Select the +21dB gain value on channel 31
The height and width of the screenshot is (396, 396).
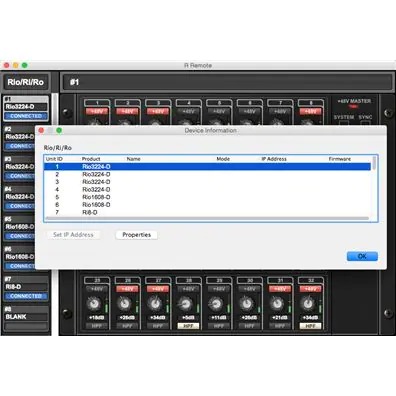[x=280, y=318]
